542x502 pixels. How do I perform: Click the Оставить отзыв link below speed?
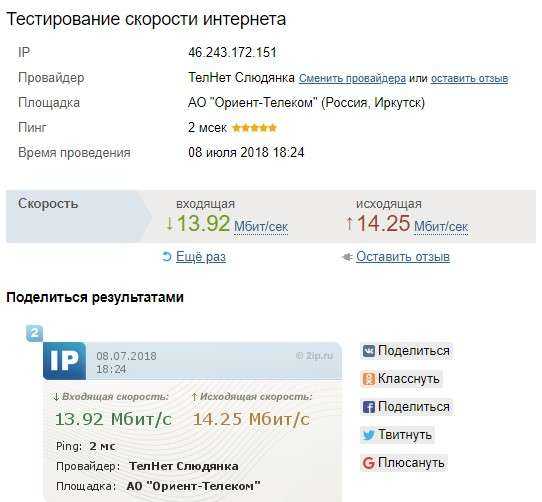(403, 257)
